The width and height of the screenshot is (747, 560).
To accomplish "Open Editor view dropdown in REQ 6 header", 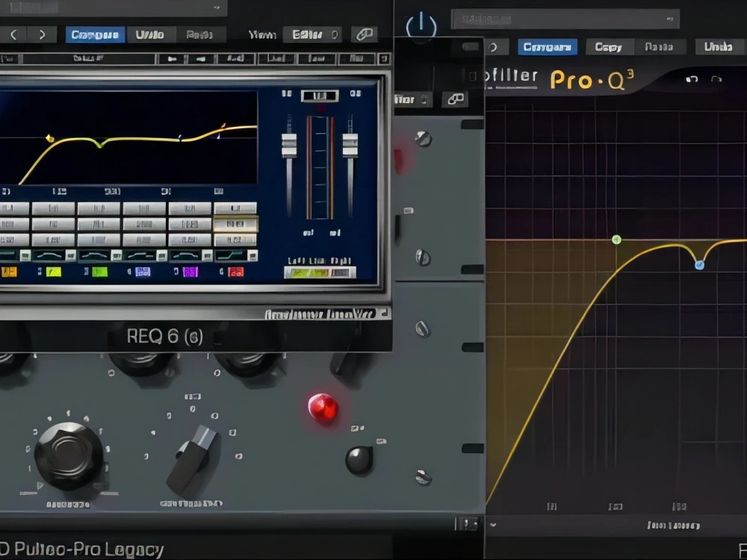I will pos(312,34).
